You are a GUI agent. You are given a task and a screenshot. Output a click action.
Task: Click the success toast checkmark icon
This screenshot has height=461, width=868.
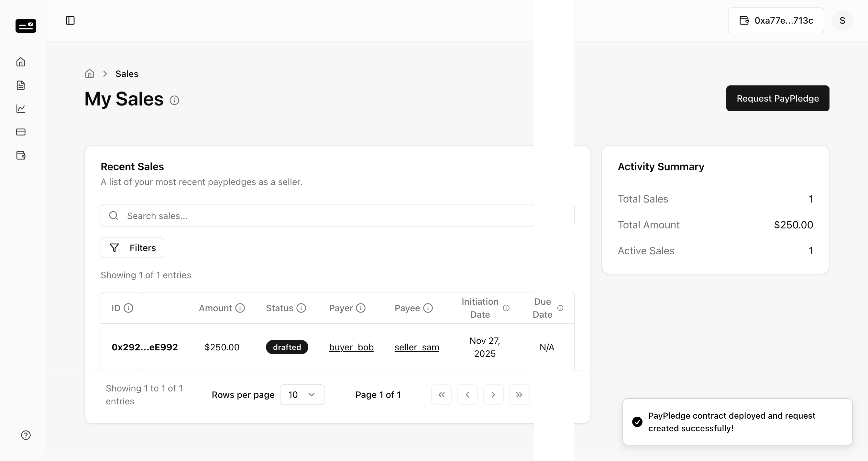pyautogui.click(x=637, y=422)
